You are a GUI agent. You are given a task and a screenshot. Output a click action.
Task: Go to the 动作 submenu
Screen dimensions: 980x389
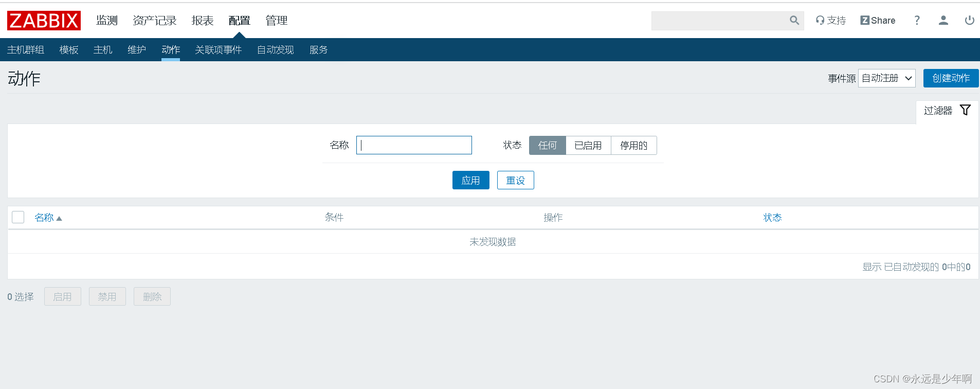171,50
